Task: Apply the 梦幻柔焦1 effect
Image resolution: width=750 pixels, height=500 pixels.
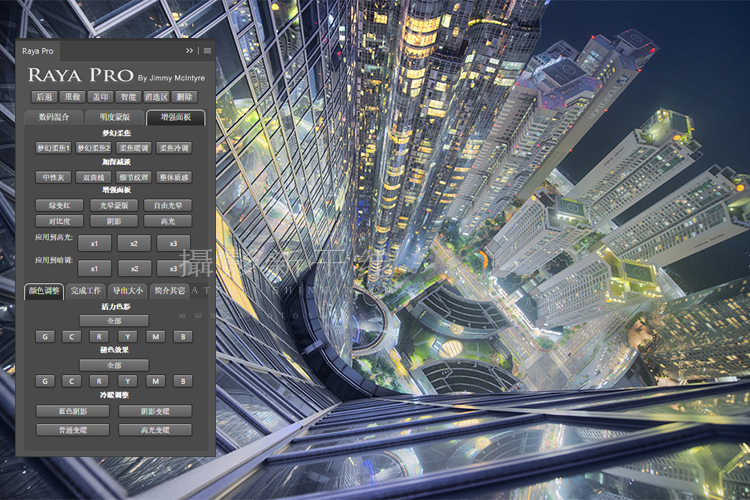Action: pyautogui.click(x=54, y=148)
